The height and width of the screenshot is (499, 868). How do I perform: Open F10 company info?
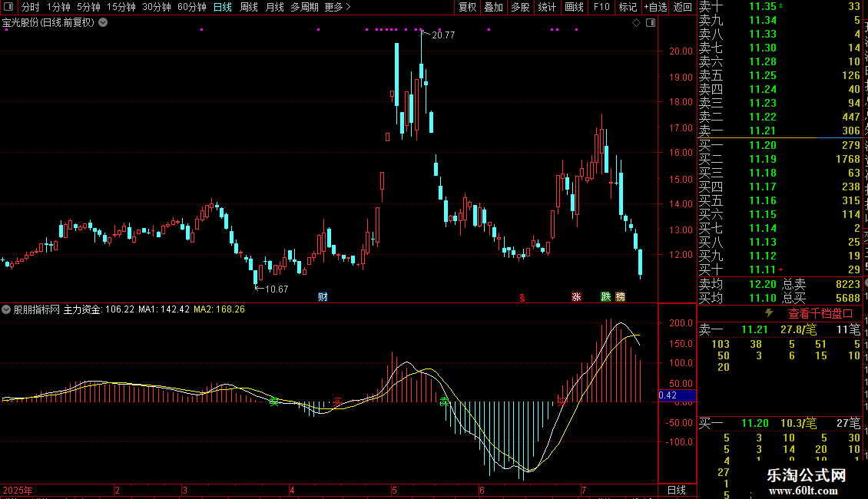(601, 7)
